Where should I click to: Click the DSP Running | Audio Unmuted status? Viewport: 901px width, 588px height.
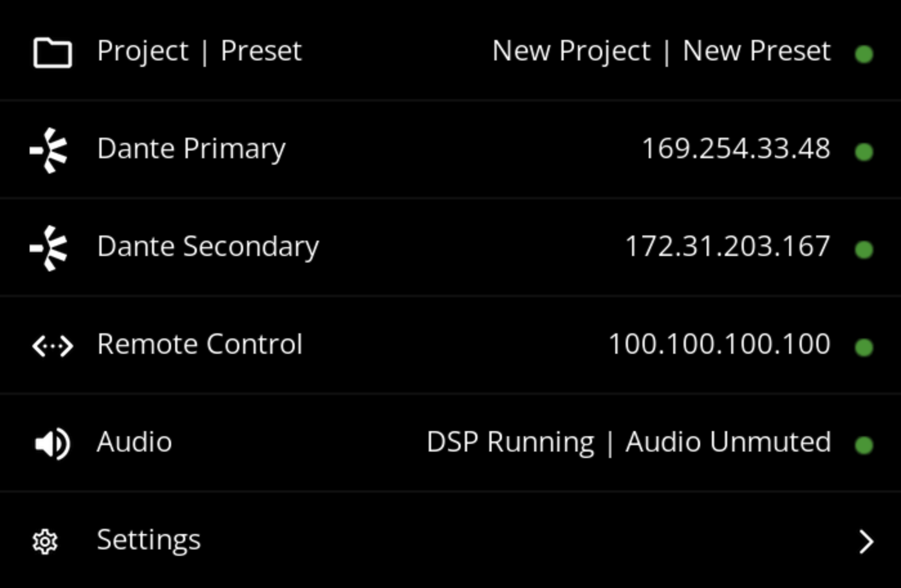[x=628, y=443]
